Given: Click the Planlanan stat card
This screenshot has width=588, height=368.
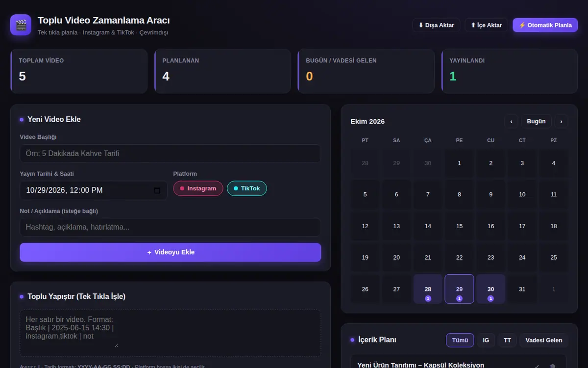Looking at the screenshot, I should coord(222,71).
